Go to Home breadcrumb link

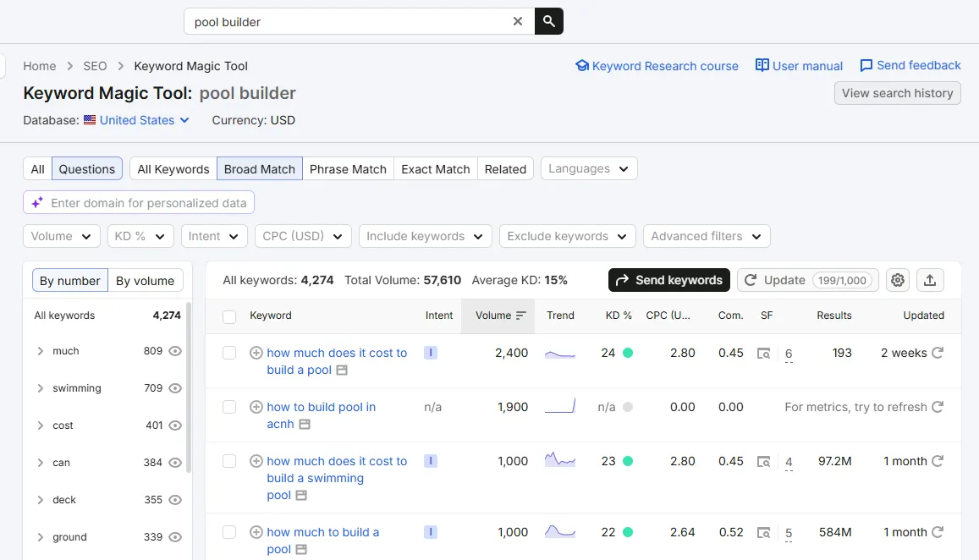pyautogui.click(x=39, y=66)
